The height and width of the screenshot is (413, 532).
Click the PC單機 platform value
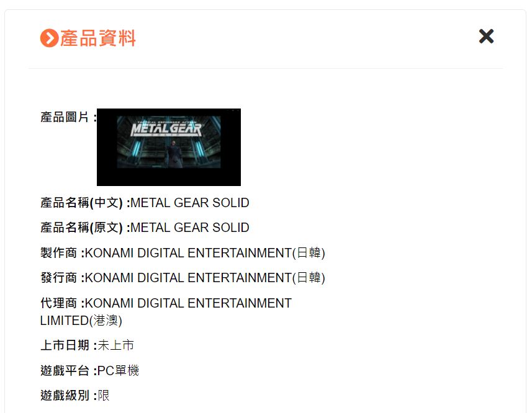pos(118,370)
